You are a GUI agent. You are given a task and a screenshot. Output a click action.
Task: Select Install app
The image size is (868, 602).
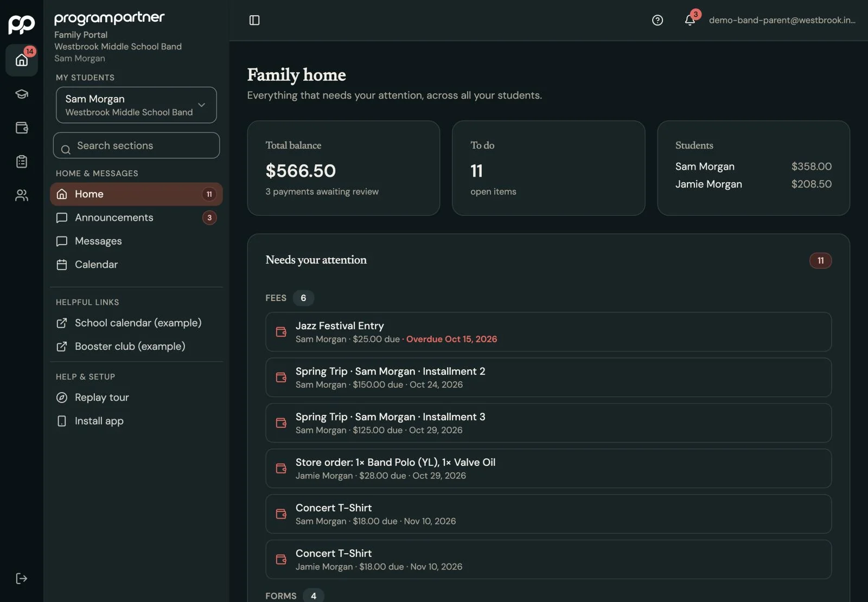136,421
